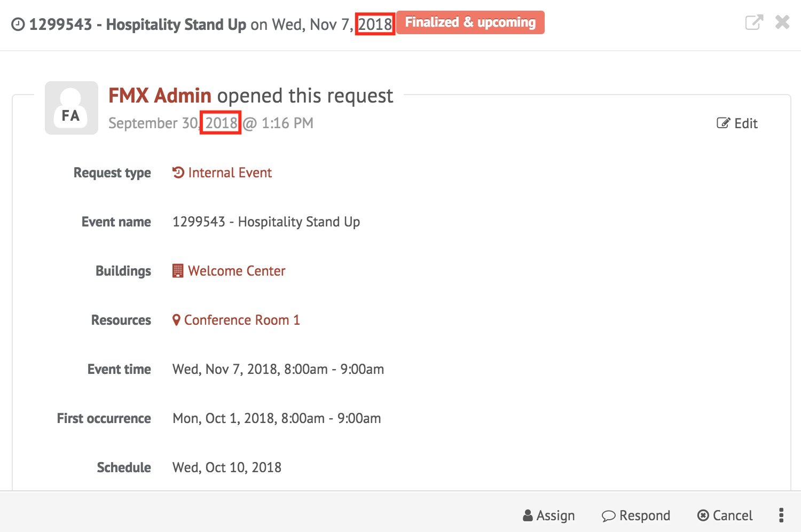Click the Finalized & upcoming status badge

[x=470, y=22]
